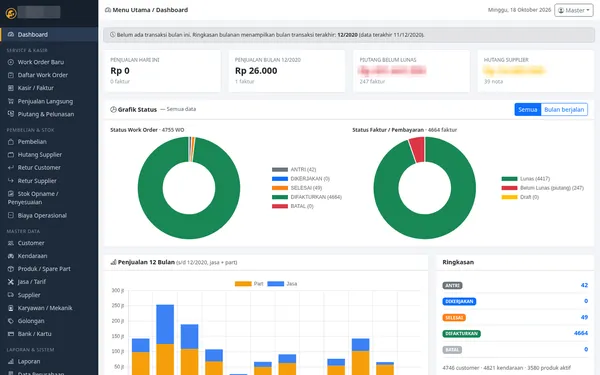Toggle DIKERJAKAN legend in Work Order chart

click(x=301, y=179)
